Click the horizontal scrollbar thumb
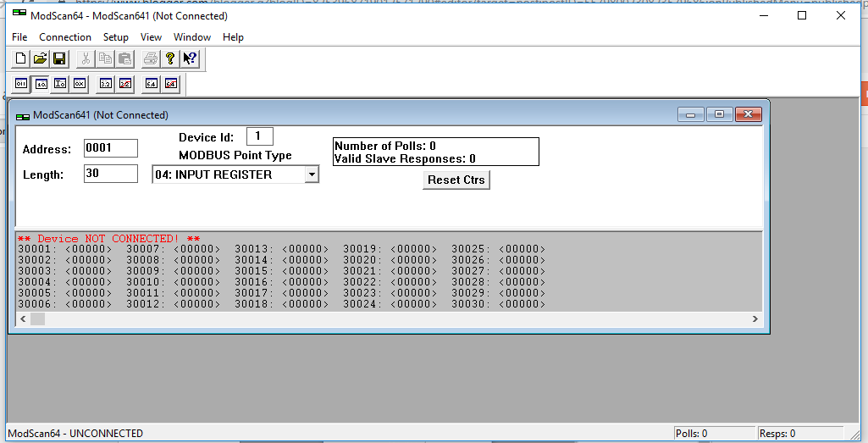 click(x=37, y=319)
